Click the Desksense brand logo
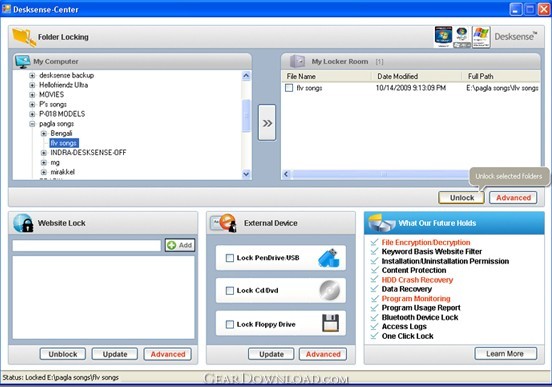 [x=516, y=36]
